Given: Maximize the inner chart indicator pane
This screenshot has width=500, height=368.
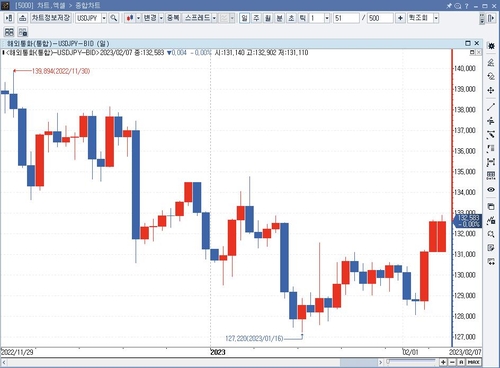Looking at the screenshot, I should (472, 52).
